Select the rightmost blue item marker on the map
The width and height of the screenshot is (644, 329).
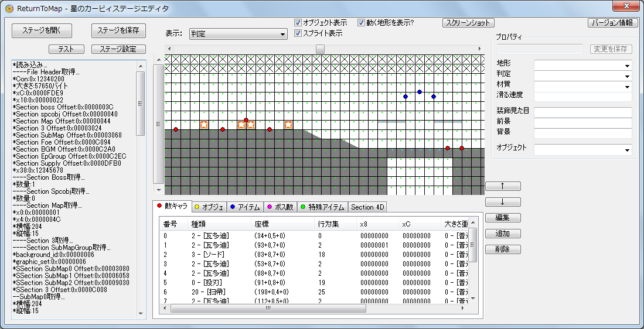(433, 97)
